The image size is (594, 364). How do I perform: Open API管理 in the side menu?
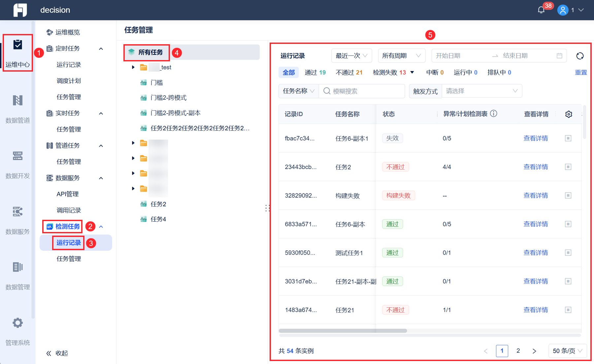click(x=68, y=194)
